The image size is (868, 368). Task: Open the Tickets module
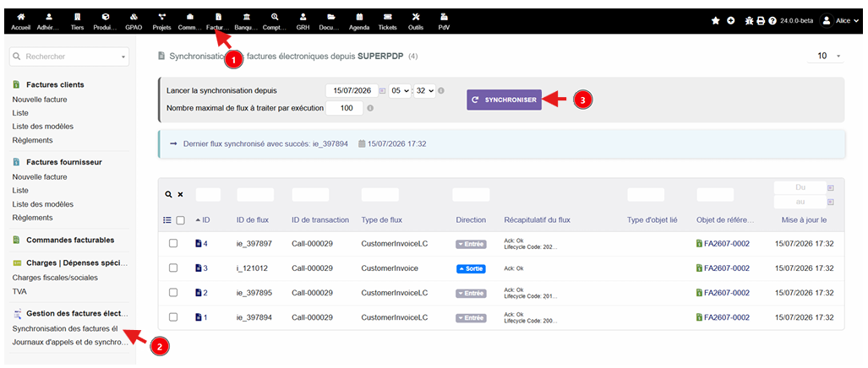tap(387, 22)
